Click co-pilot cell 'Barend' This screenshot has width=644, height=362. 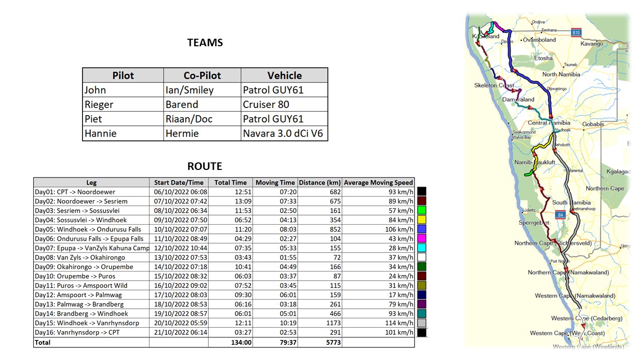[x=202, y=105]
